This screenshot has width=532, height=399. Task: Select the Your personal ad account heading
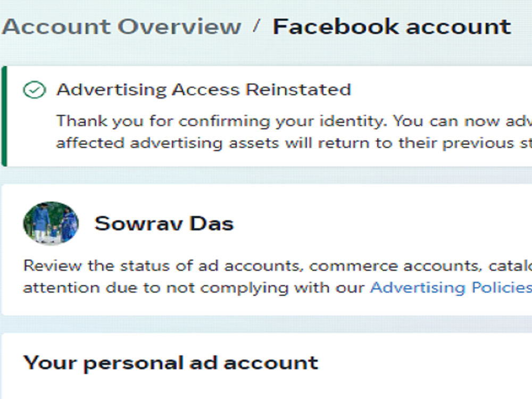[x=171, y=363]
